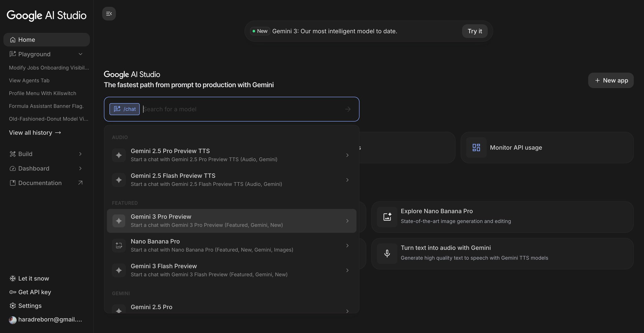Select Gemini 2.5 Flash Preview TTS model
The height and width of the screenshot is (333, 644).
(x=231, y=180)
